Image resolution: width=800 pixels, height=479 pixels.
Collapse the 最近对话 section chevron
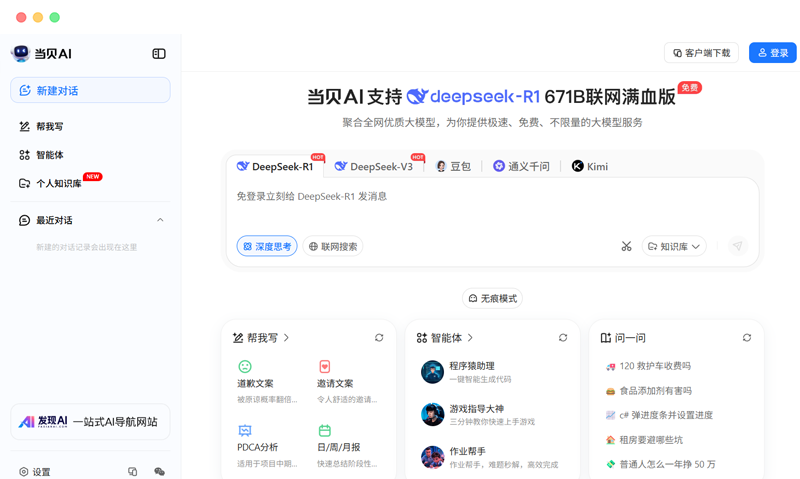[x=160, y=220]
